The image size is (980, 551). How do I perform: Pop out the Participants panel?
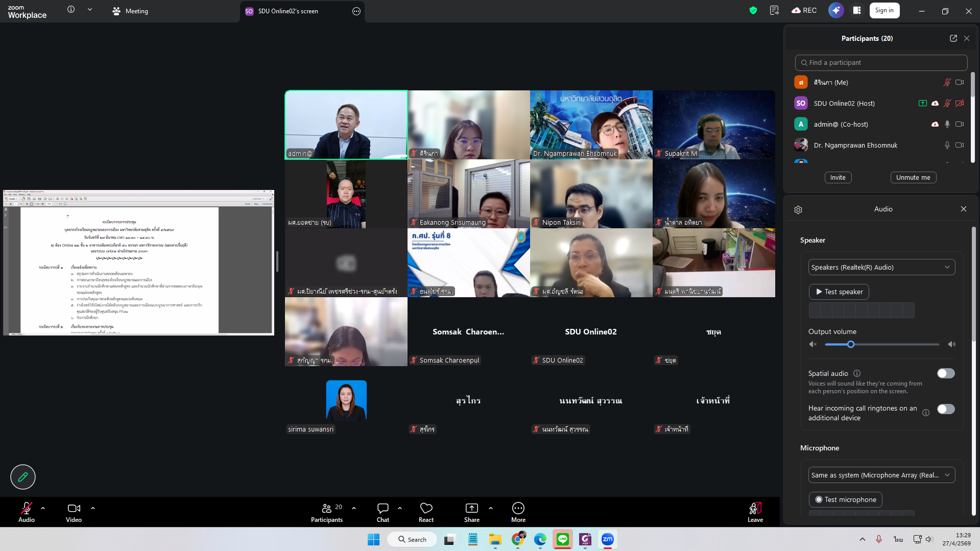pos(953,38)
